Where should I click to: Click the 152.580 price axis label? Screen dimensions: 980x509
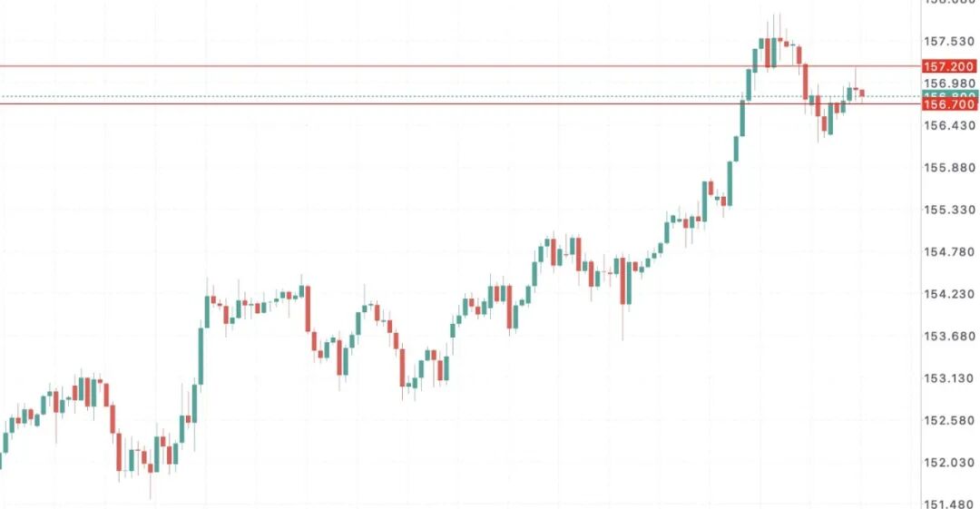949,421
